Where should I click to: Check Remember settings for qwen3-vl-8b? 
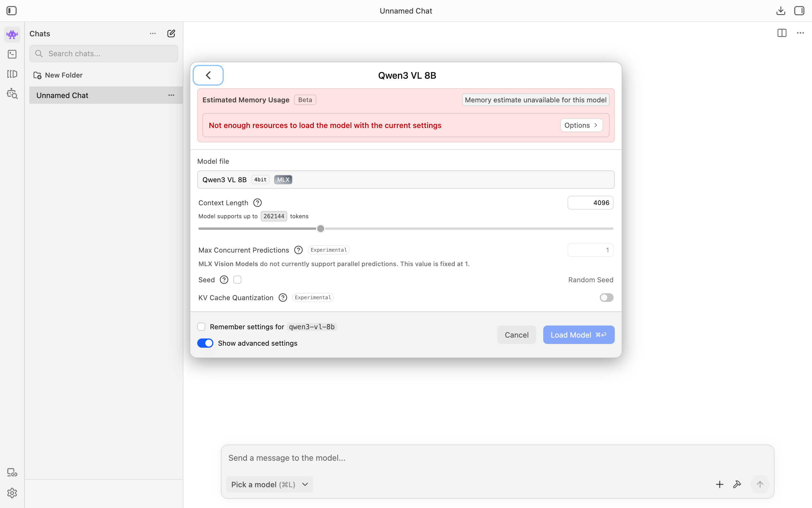point(201,327)
